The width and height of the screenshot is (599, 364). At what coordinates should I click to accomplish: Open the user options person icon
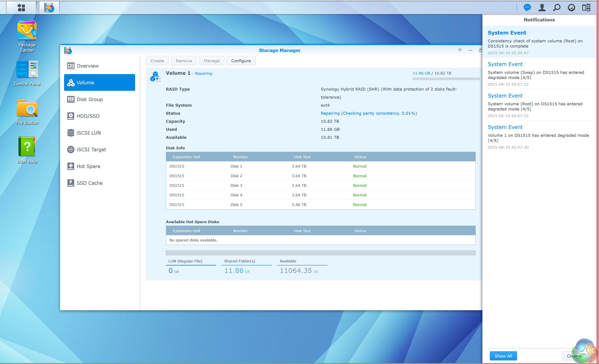coord(542,8)
